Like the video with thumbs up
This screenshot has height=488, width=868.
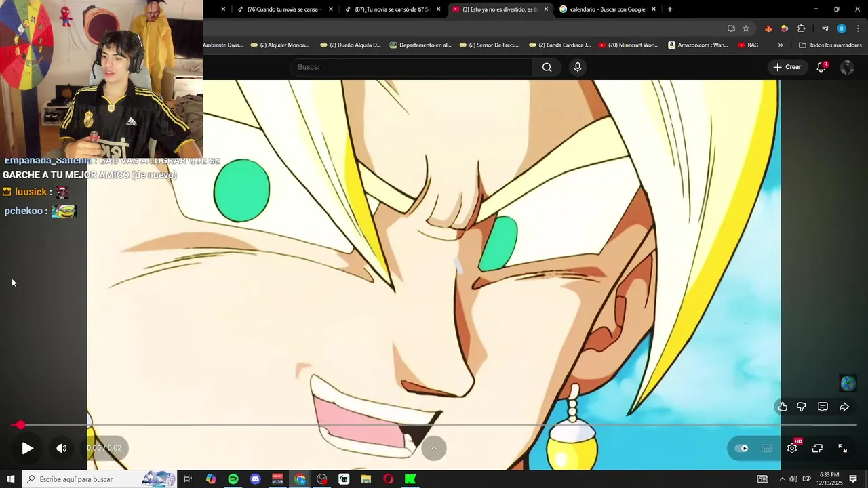tap(783, 407)
